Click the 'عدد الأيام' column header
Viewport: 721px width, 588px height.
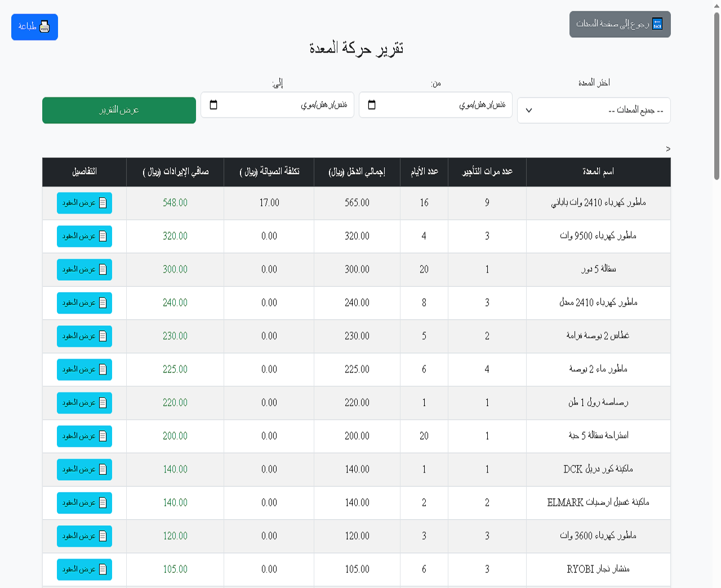coord(424,172)
